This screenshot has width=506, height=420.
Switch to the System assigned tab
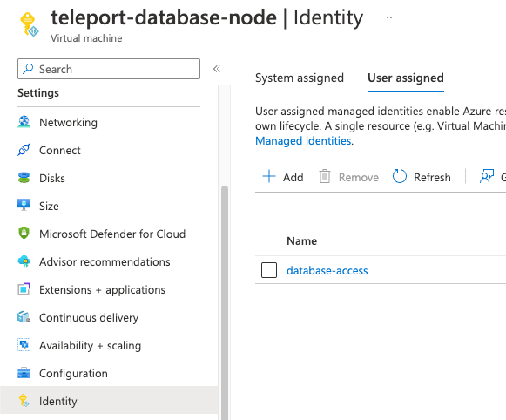coord(299,78)
